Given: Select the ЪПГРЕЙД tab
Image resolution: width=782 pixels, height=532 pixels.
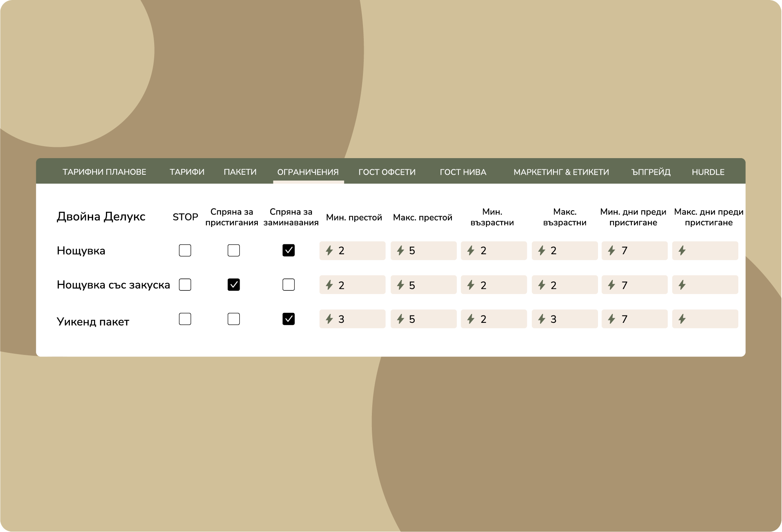Looking at the screenshot, I should tap(651, 172).
